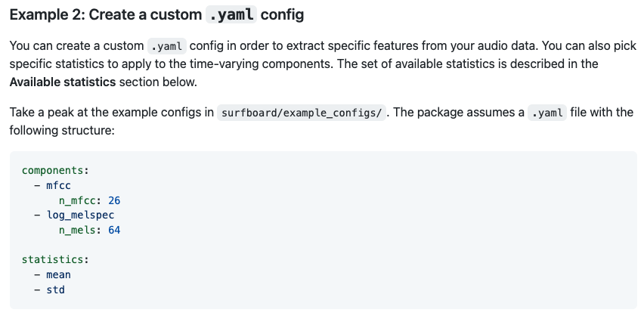Click the "mean" statistic entry
644x316 pixels.
tap(58, 274)
